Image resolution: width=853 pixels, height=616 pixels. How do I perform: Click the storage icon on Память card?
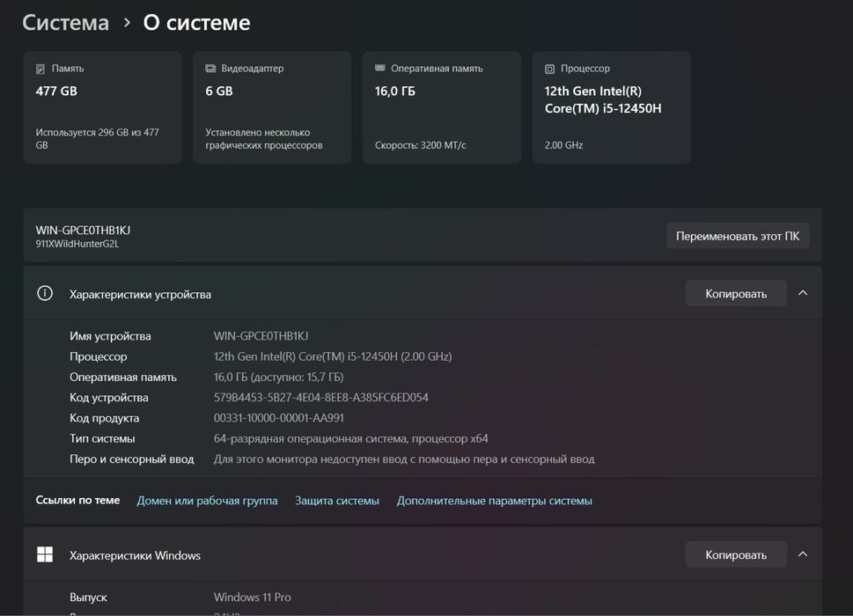pyautogui.click(x=40, y=69)
